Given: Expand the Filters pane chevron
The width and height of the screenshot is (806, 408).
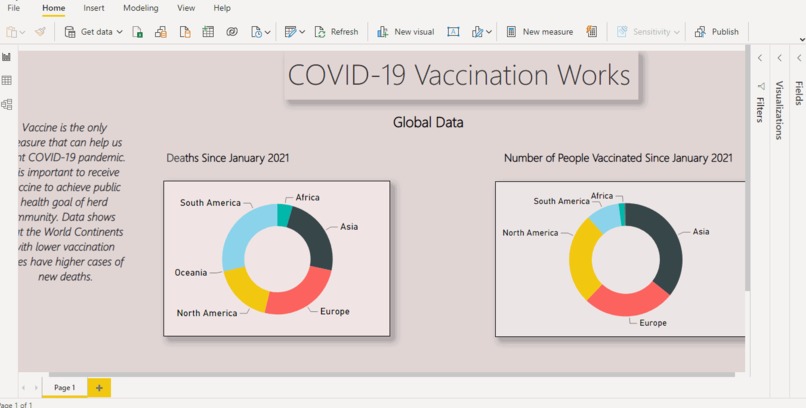Looking at the screenshot, I should coord(760,58).
